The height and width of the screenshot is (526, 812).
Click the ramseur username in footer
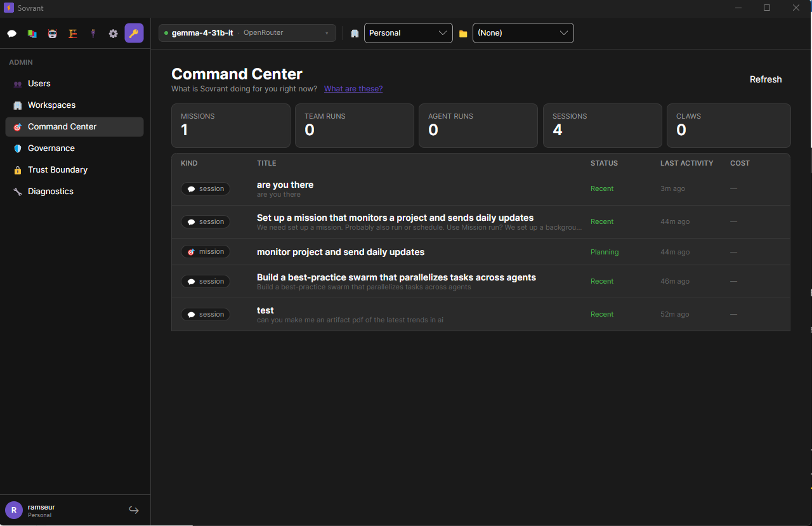click(41, 507)
